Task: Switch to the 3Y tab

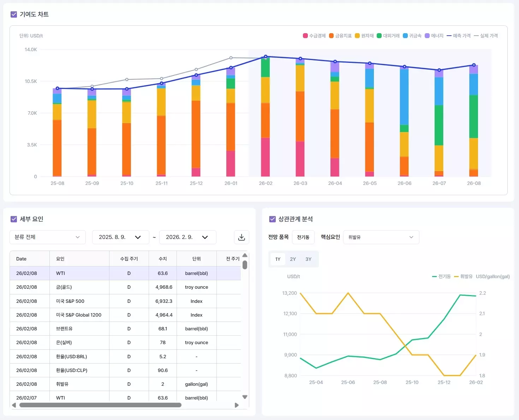Action: click(x=308, y=259)
